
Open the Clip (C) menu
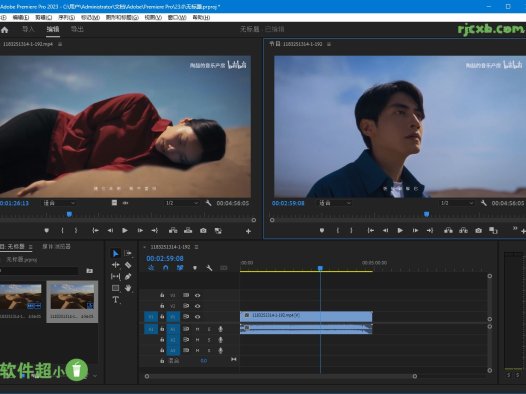point(44,17)
